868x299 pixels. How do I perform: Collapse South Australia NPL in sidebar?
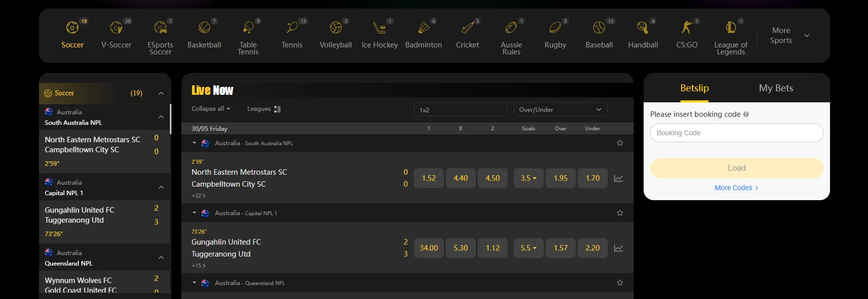coord(161,117)
